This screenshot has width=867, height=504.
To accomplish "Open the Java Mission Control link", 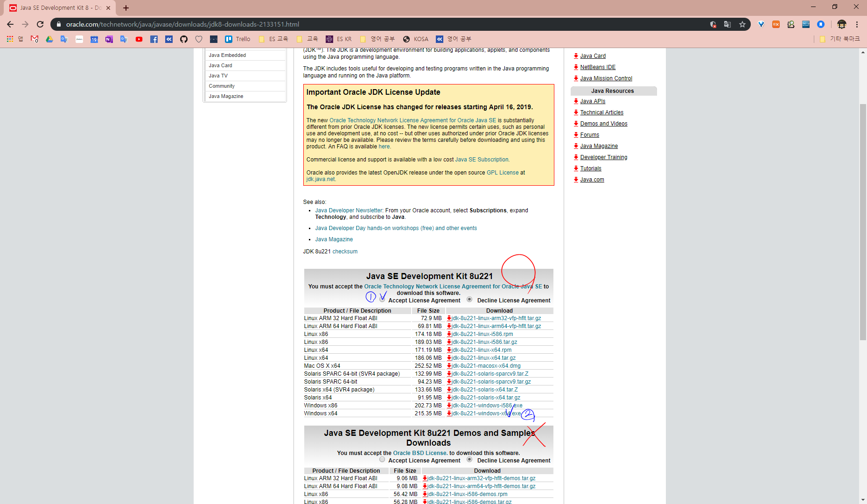I will pos(606,78).
